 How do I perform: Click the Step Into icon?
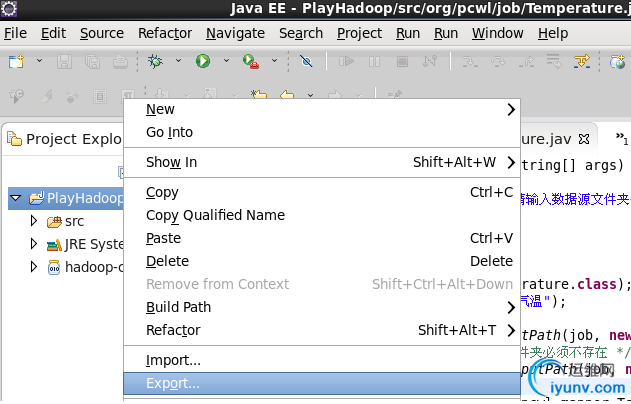(470, 62)
